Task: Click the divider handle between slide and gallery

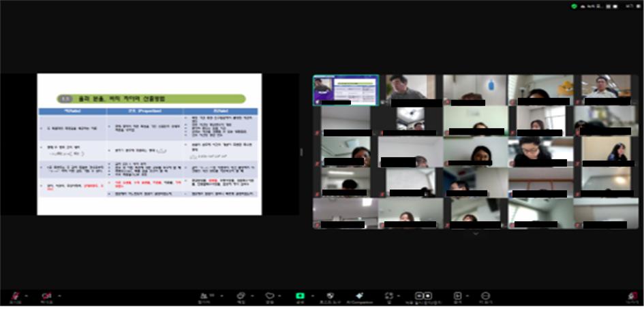Action: [x=301, y=152]
